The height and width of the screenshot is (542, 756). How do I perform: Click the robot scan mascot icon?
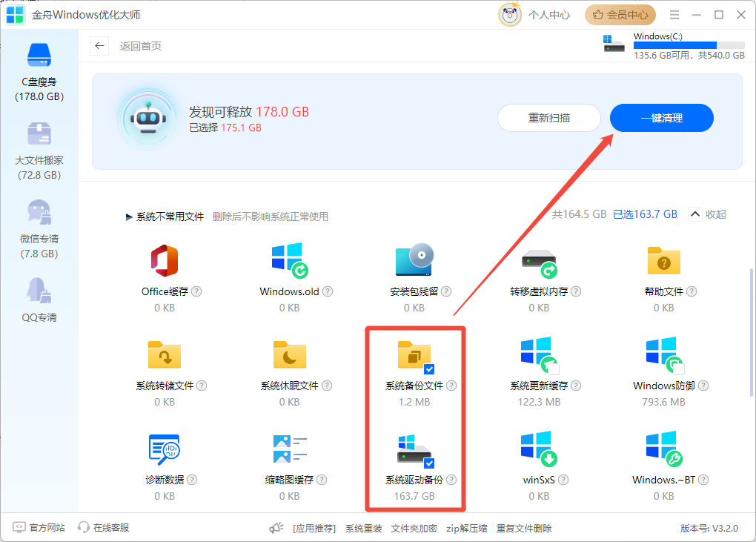click(148, 118)
